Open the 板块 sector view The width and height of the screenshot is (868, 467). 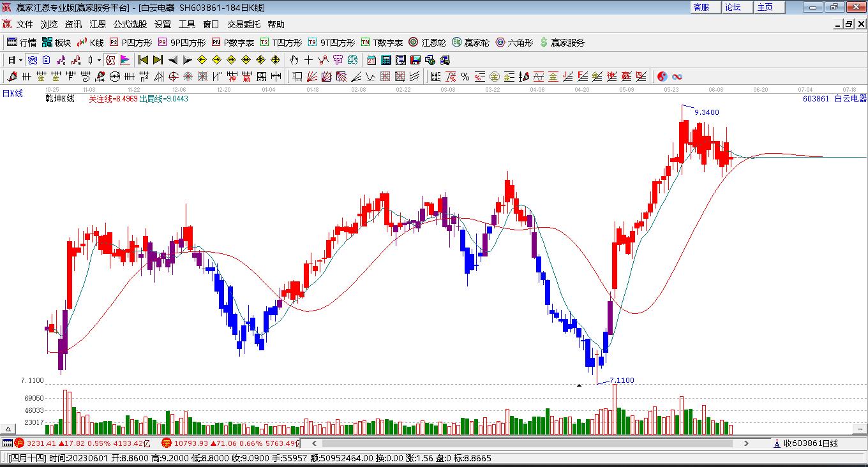[57, 43]
